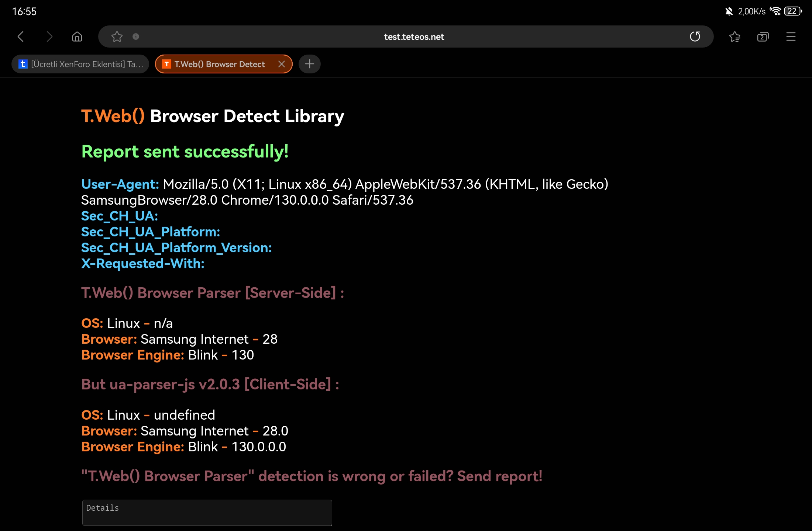This screenshot has width=812, height=531.
Task: Click the User-Agent label
Action: [x=120, y=184]
